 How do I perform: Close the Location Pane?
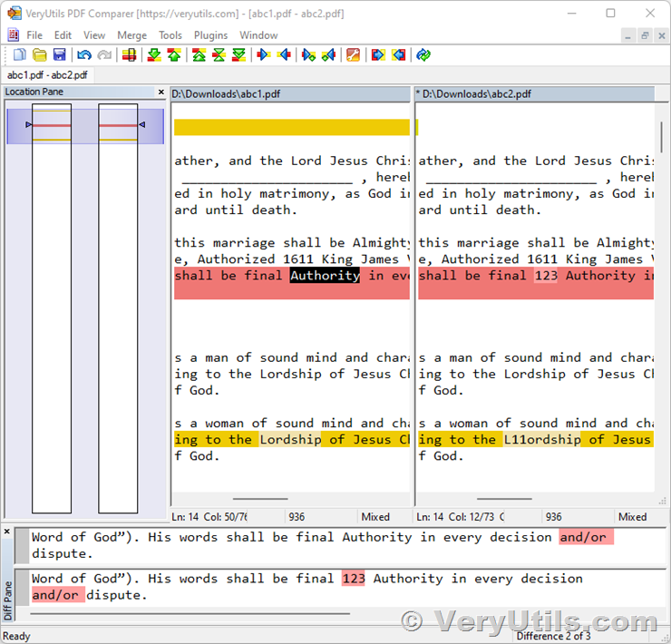tap(160, 92)
